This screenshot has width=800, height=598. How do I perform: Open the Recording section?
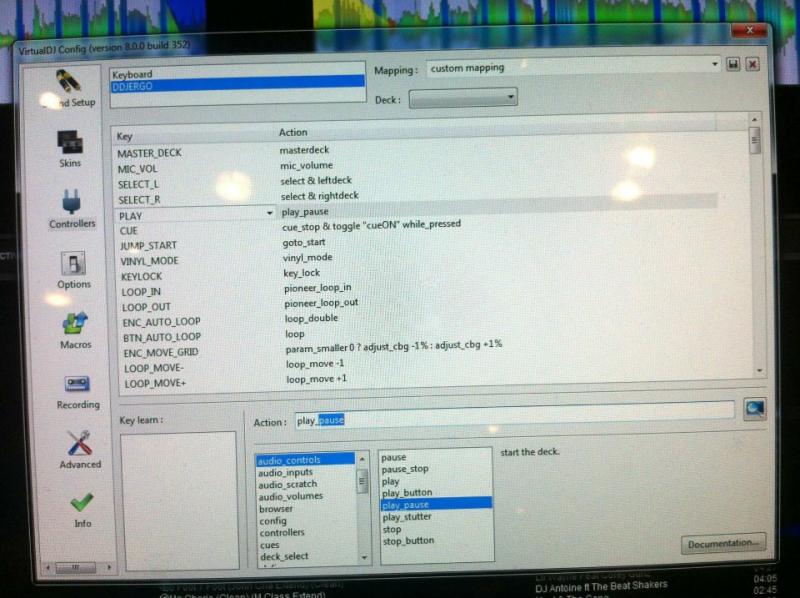pyautogui.click(x=78, y=392)
